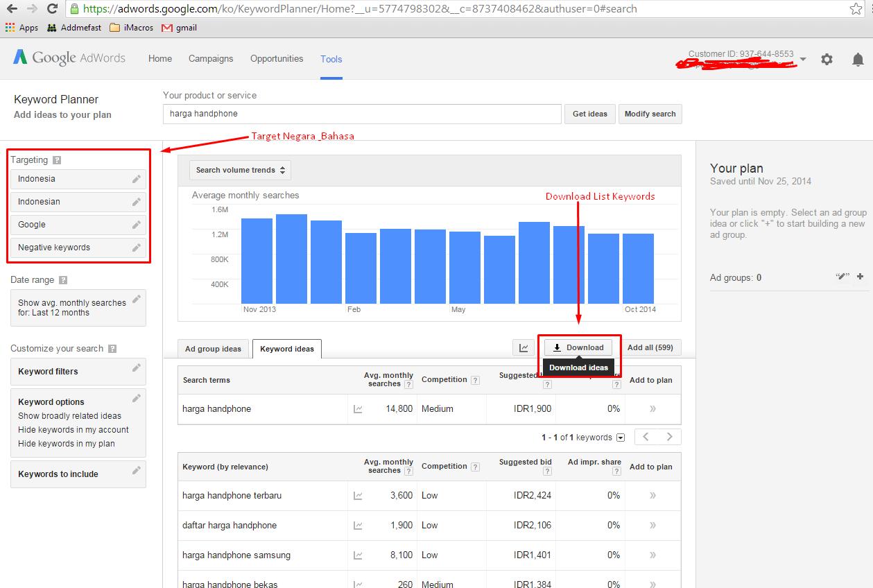Edit the Google network targeting
Image resolution: width=873 pixels, height=588 pixels.
click(x=137, y=225)
